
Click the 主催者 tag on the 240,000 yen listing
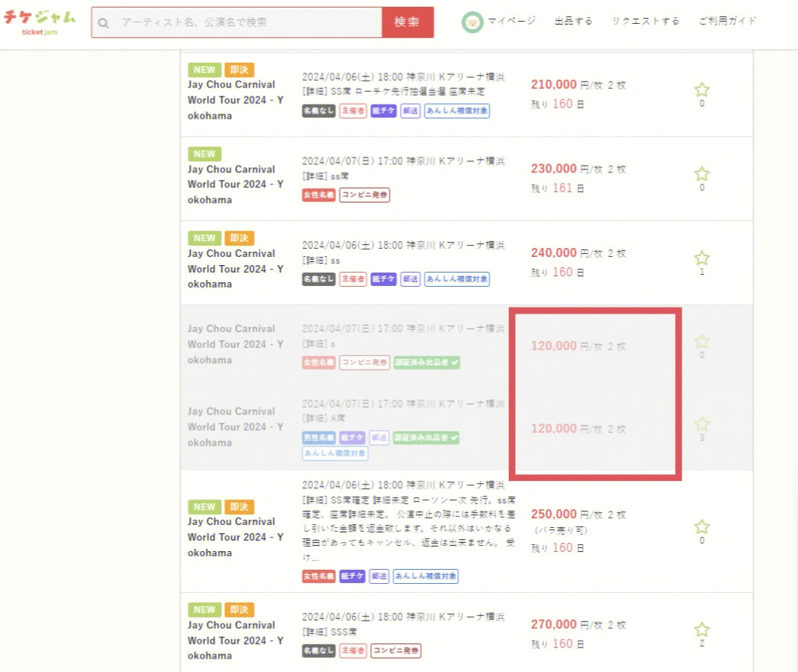[x=353, y=279]
